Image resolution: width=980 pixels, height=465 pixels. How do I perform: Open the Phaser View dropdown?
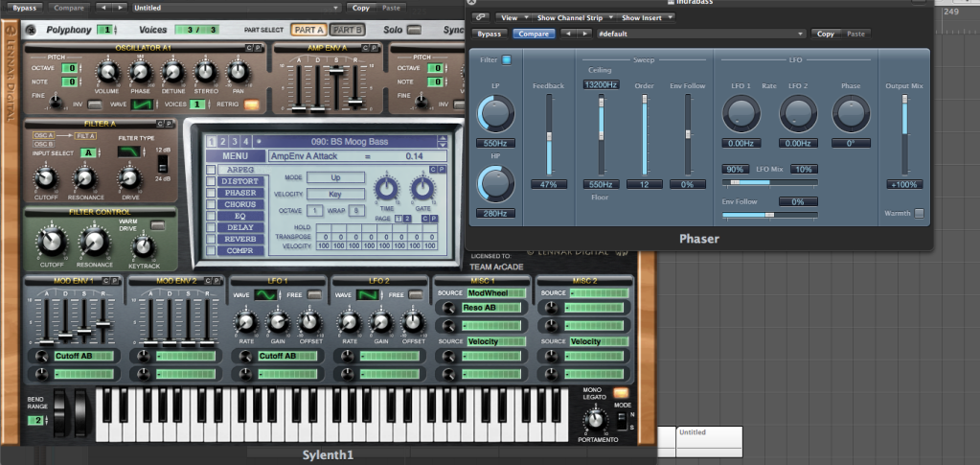pos(513,17)
